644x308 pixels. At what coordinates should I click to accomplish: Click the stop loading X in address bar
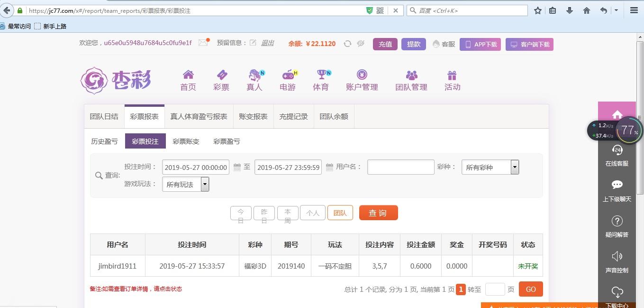[396, 10]
